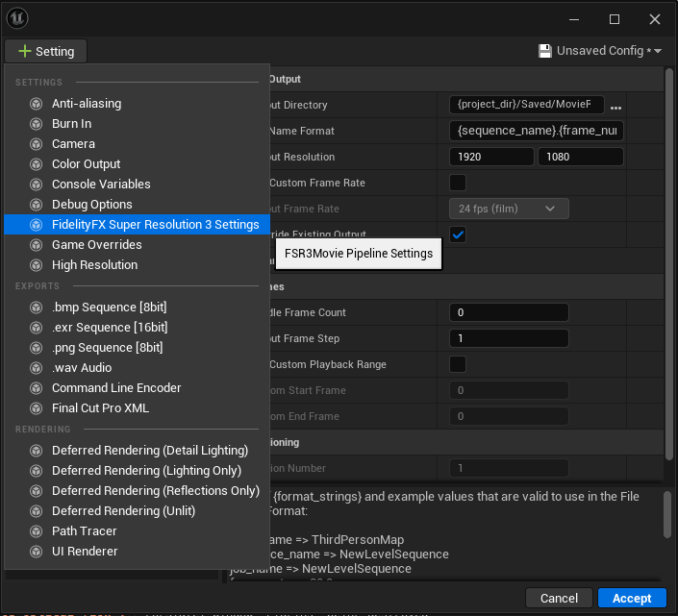Uncheck Override Existing Output checkbox
Screen dimensions: 678x616
458,234
